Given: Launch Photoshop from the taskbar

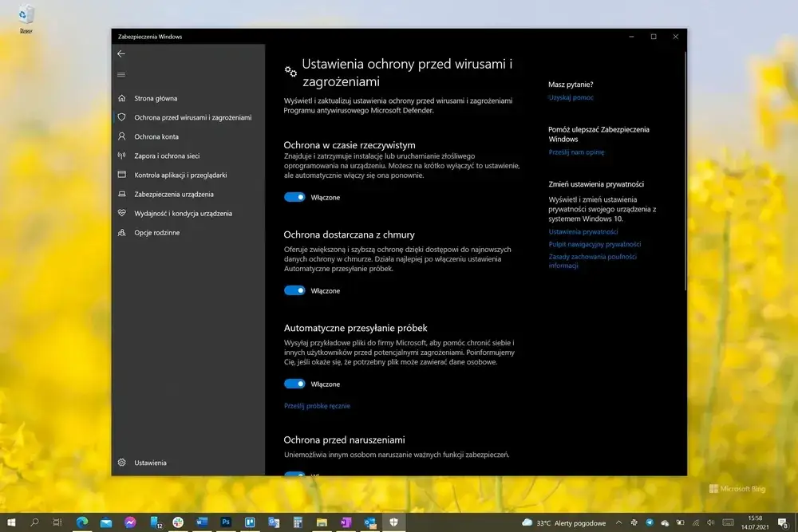Looking at the screenshot, I should 226,522.
